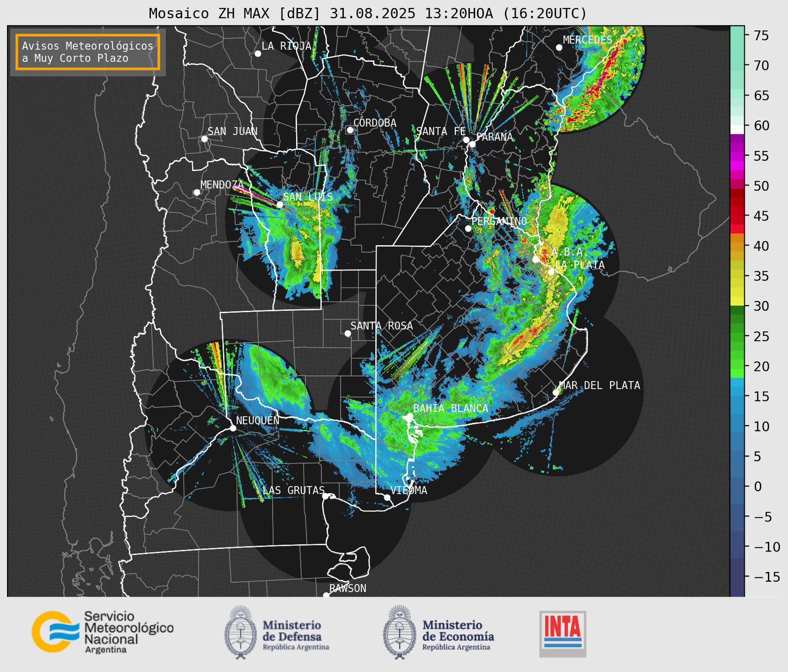Click the Neuquén city marker dot
This screenshot has height=672, width=788.
(x=233, y=428)
